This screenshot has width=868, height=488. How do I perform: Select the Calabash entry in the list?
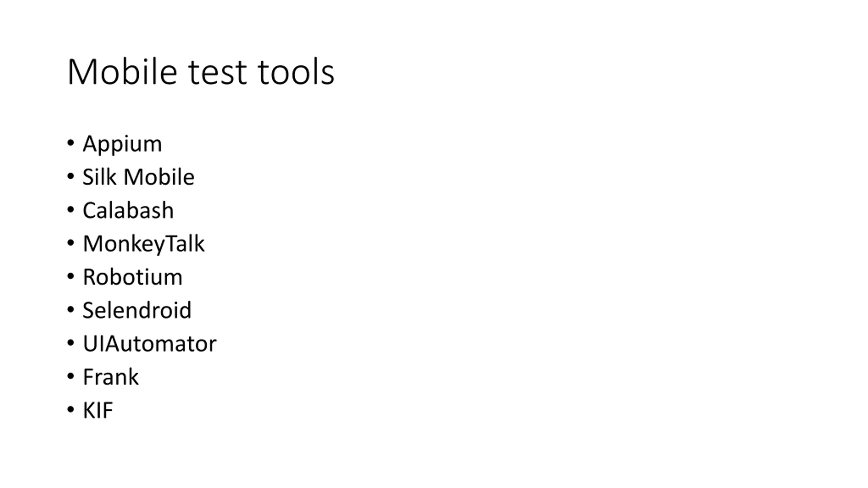pos(128,210)
